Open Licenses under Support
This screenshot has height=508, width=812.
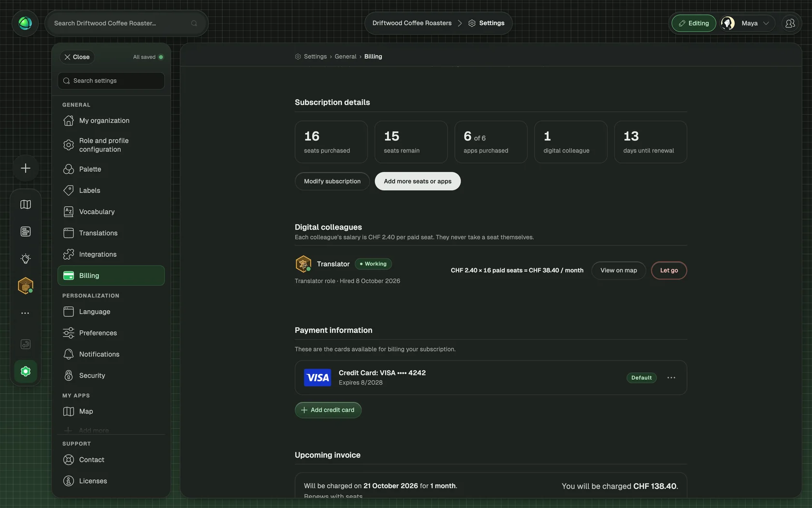pyautogui.click(x=111, y=481)
